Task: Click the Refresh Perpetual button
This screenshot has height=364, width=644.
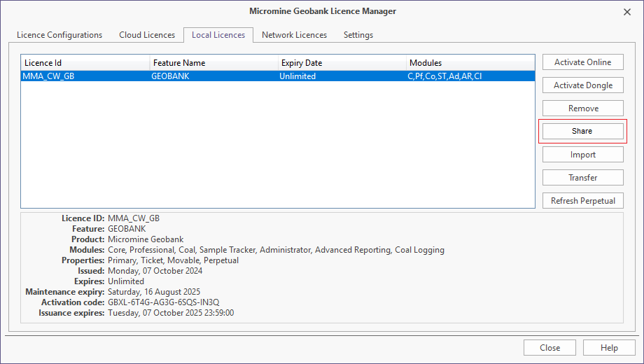Action: tap(583, 200)
